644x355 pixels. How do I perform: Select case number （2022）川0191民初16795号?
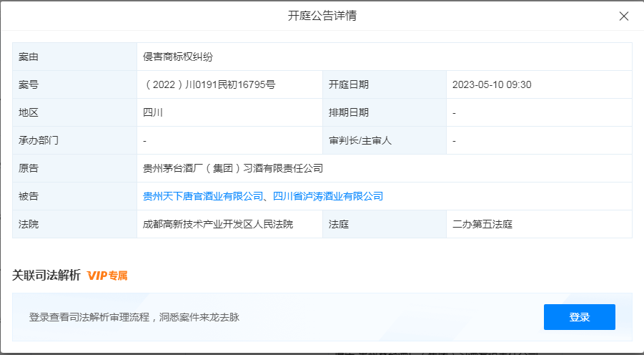(x=209, y=84)
